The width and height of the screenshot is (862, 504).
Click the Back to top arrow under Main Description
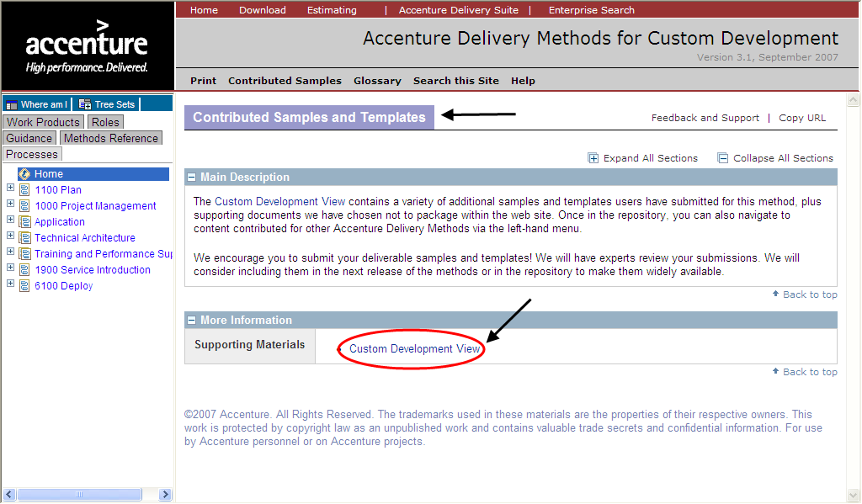(x=775, y=294)
